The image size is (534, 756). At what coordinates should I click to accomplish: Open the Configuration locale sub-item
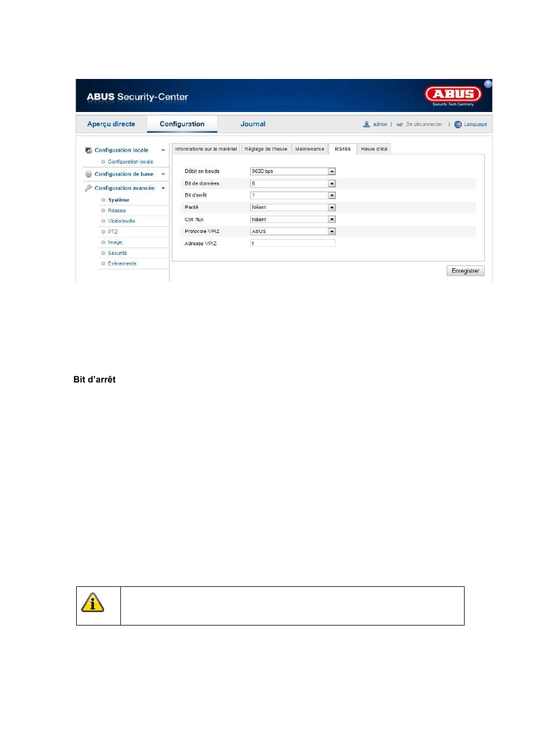pos(130,162)
